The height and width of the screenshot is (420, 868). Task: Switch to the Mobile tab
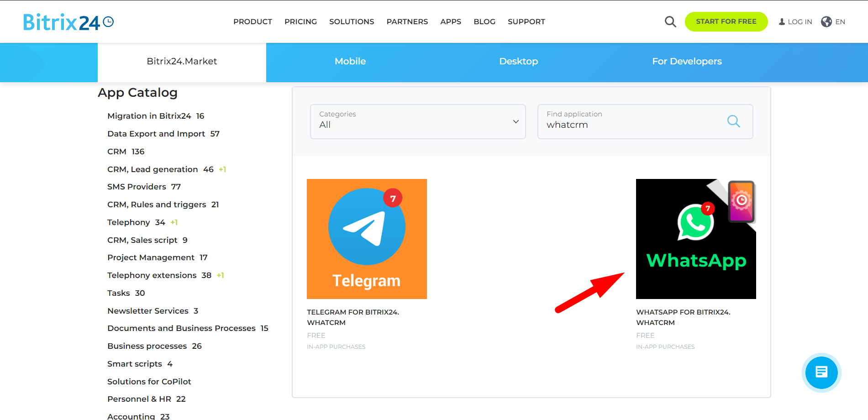click(x=350, y=61)
